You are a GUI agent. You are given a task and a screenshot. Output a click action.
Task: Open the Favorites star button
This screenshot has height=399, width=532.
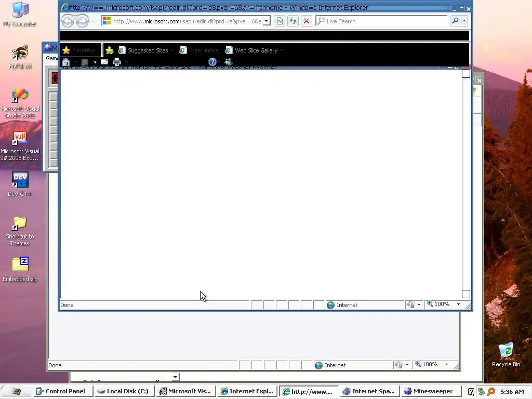pyautogui.click(x=80, y=50)
